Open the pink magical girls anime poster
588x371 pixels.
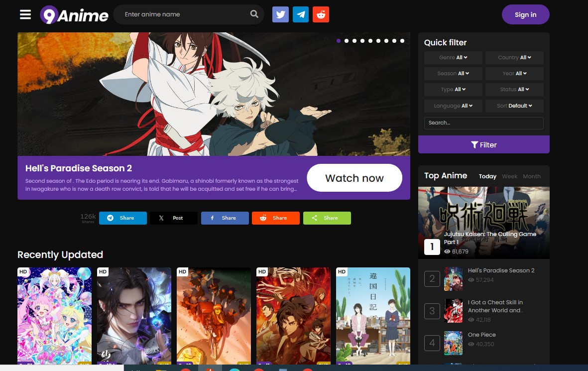coord(54,316)
